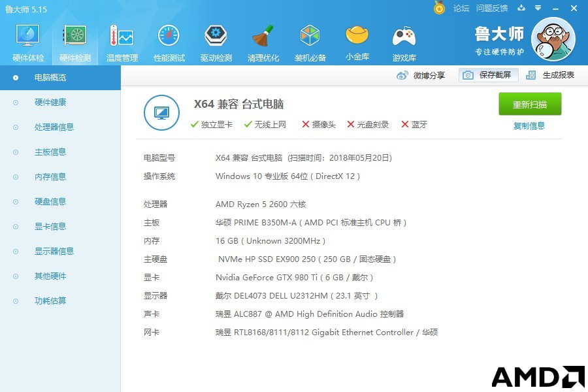
Task: Open 功耗估算 power estimate in sidebar
Action: click(60, 301)
